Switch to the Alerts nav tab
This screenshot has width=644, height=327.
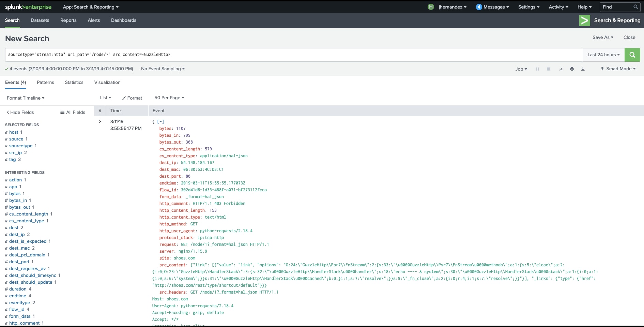tap(94, 20)
